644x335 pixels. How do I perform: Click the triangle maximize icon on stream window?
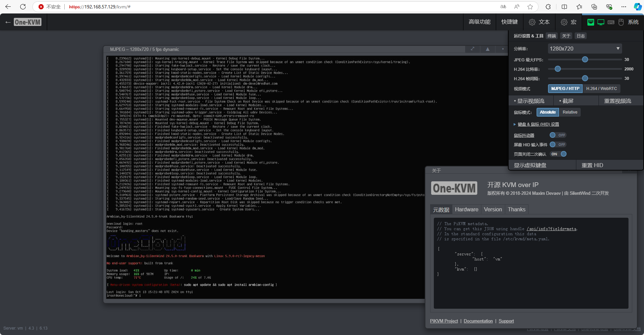(487, 49)
